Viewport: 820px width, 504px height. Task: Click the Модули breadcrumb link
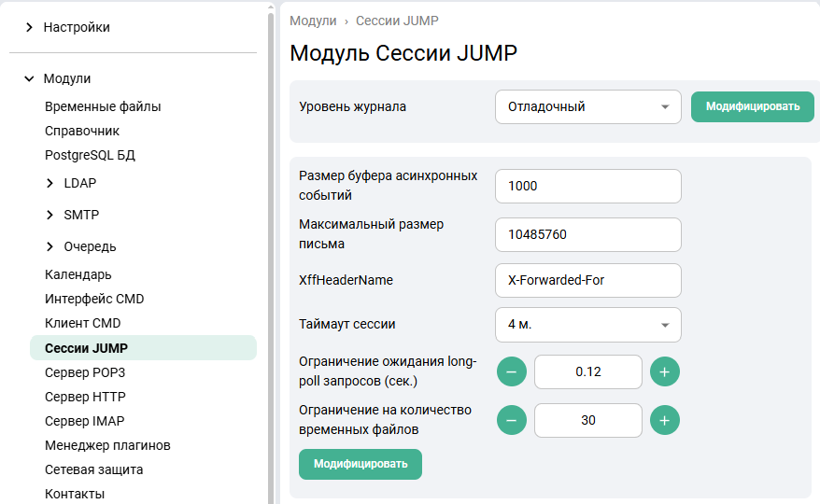coord(313,21)
